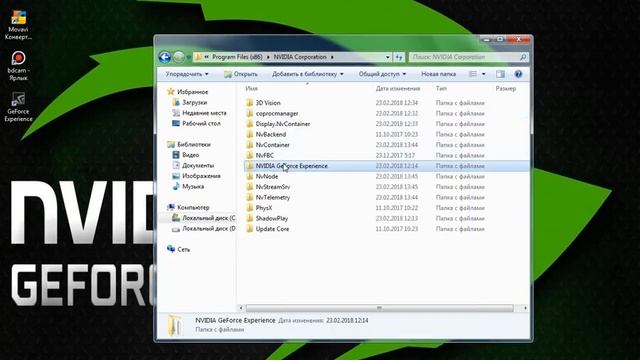Click Program Files (x86) breadcrumb
Viewport: 640px width, 360px height.
(238, 57)
